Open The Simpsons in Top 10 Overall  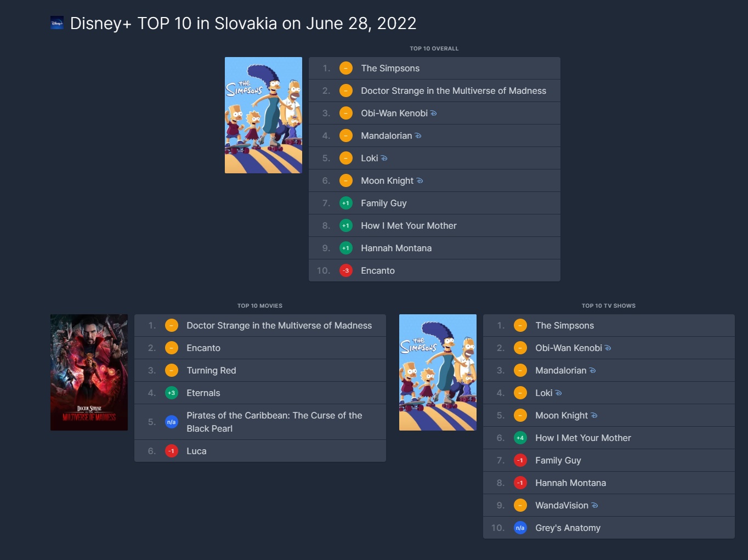tap(390, 68)
